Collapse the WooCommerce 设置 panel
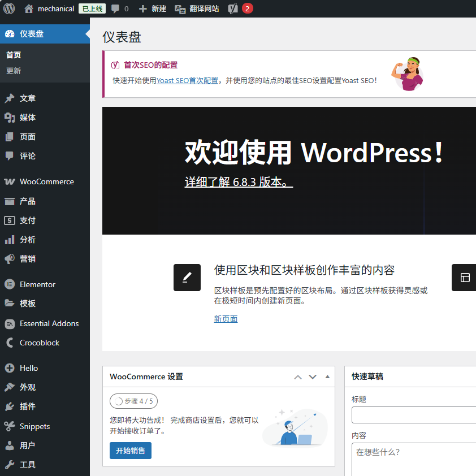The width and height of the screenshot is (476, 476). point(327,377)
